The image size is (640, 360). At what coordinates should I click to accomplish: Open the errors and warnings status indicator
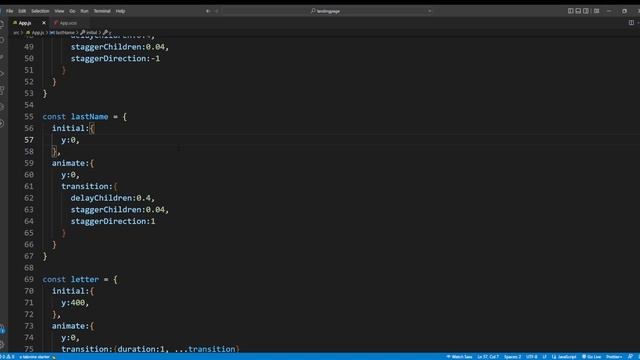(x=7, y=357)
